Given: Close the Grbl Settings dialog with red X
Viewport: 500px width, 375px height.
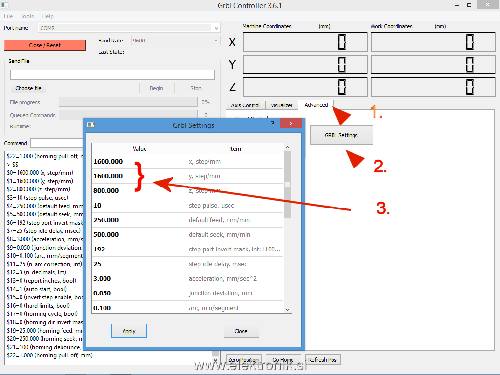Looking at the screenshot, I should 291,123.
